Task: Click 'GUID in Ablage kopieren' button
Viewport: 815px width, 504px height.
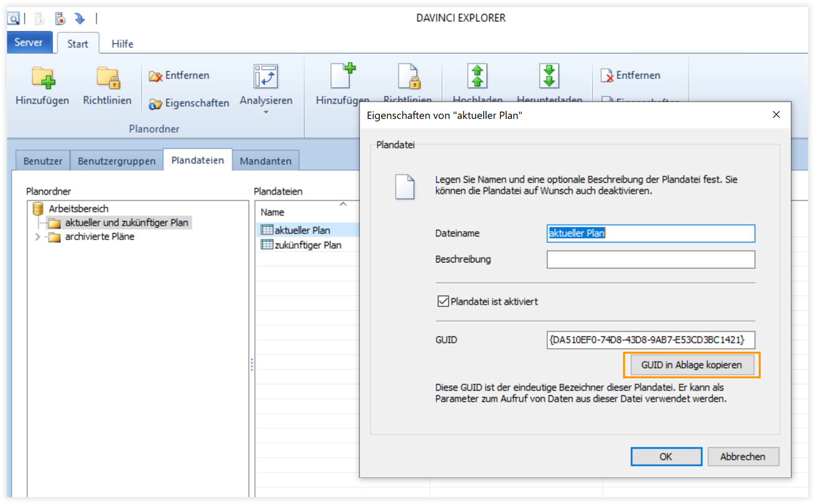Action: (x=691, y=365)
